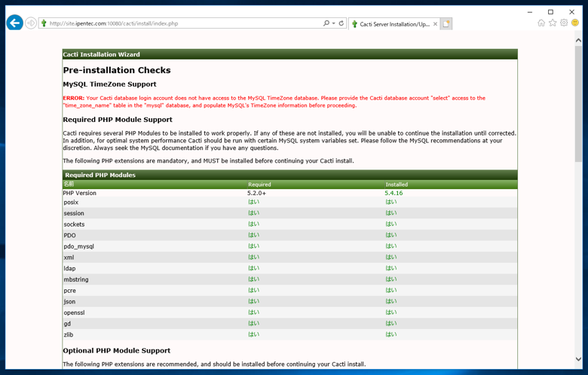The width and height of the screenshot is (588, 375).
Task: Click the 'MySQL TimeZone Support' heading
Action: click(x=109, y=84)
